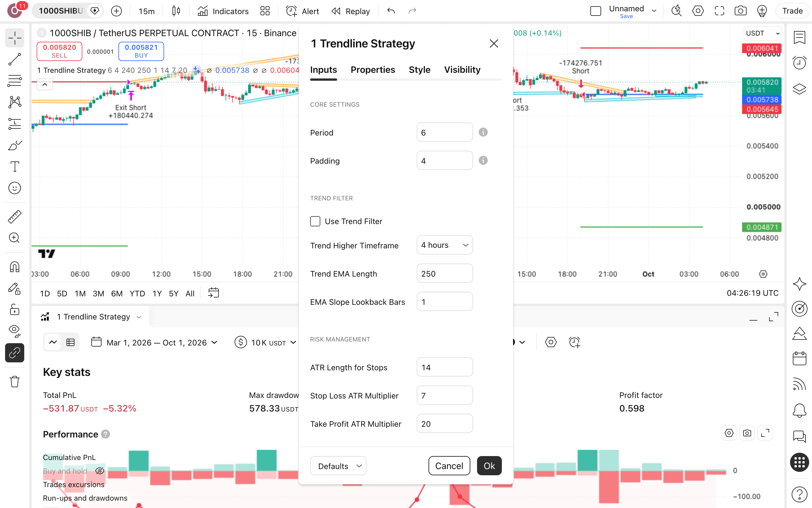The image size is (812, 508).
Task: Take a chart snapshot with camera icon
Action: tap(740, 11)
